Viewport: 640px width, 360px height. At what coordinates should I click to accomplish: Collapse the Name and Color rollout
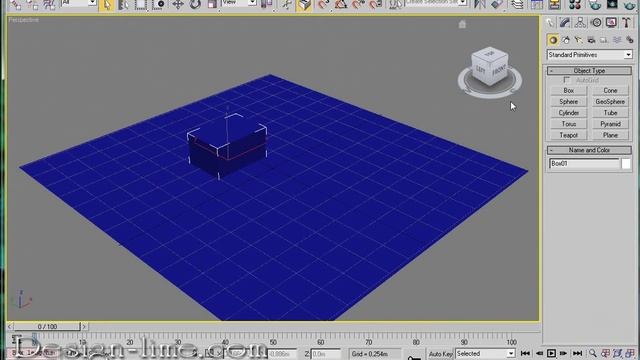[x=589, y=150]
